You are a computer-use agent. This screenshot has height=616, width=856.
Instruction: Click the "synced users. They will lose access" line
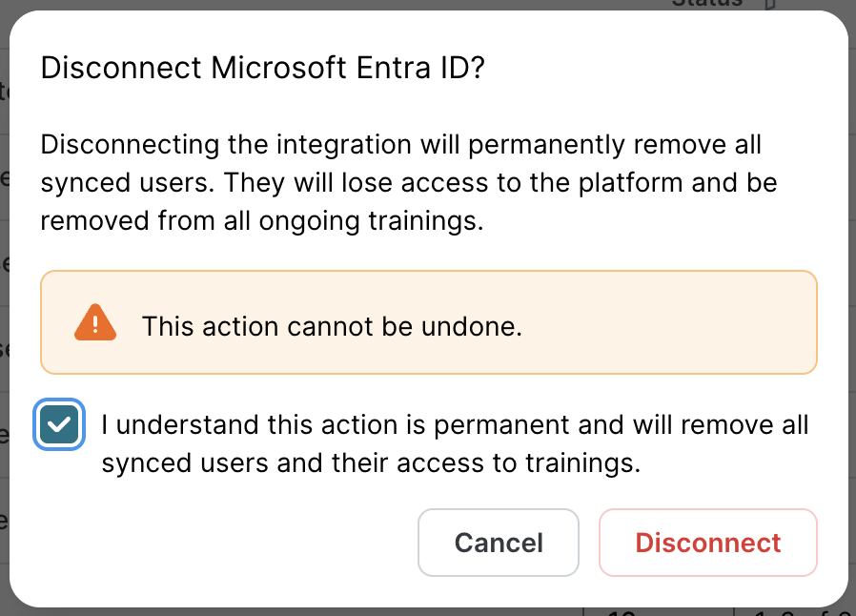[x=409, y=184]
